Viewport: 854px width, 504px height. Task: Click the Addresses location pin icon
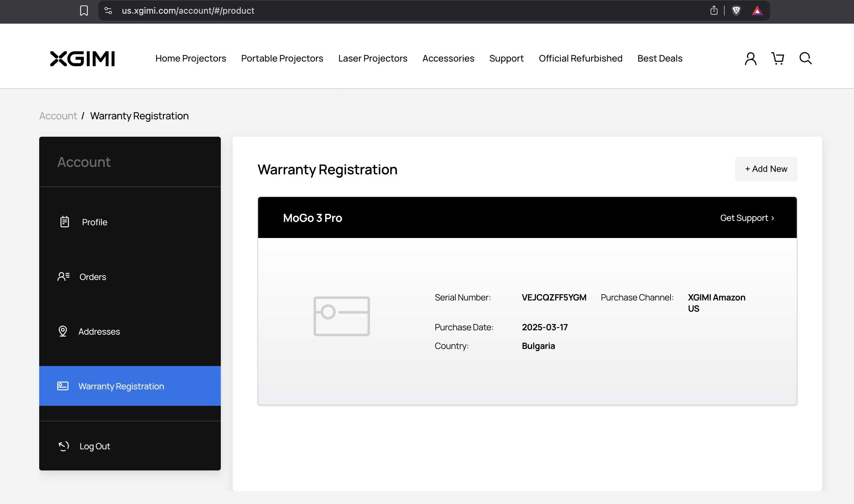[63, 331]
